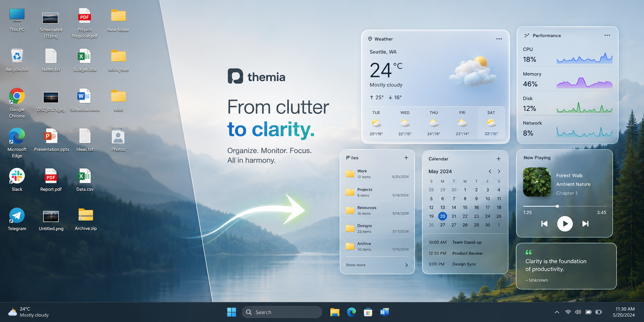Click the Now Playing progress slider
The height and width of the screenshot is (322, 644).
coord(565,206)
